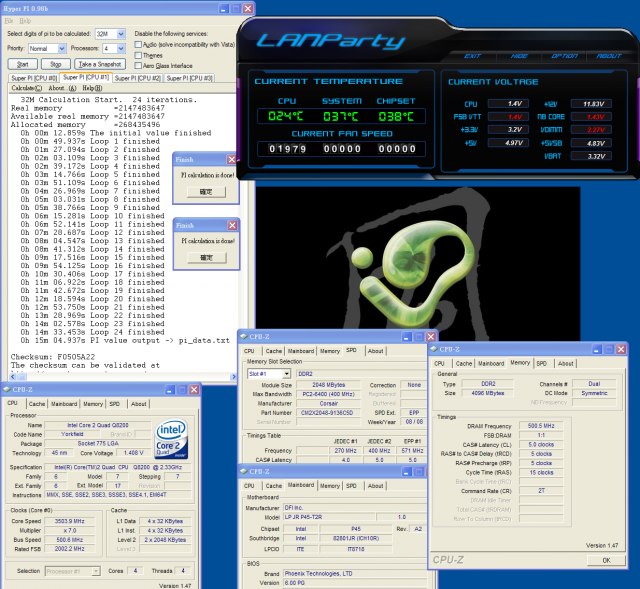The width and height of the screenshot is (640, 589).
Task: Open the Processor #1 selection dropdown
Action: click(x=96, y=571)
